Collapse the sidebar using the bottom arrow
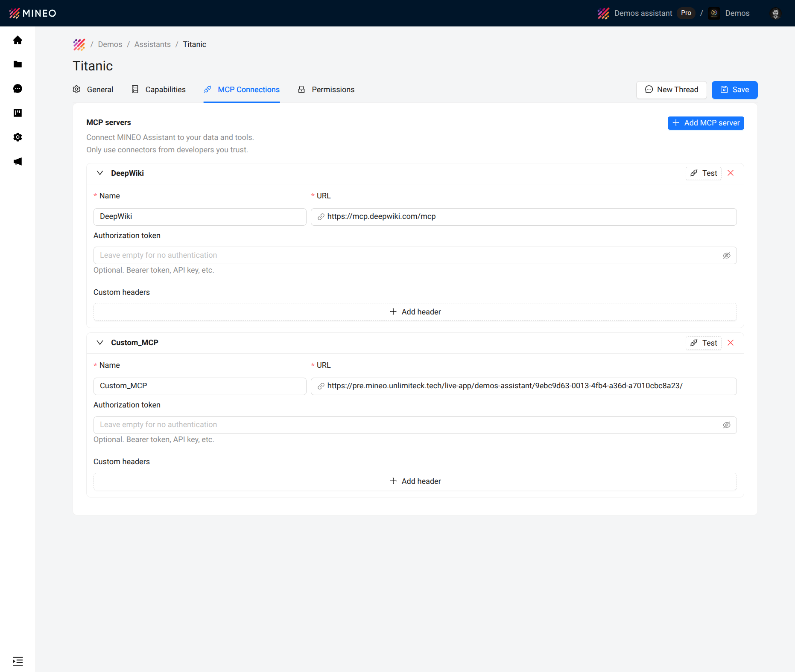Viewport: 795px width, 672px height. tap(18, 661)
